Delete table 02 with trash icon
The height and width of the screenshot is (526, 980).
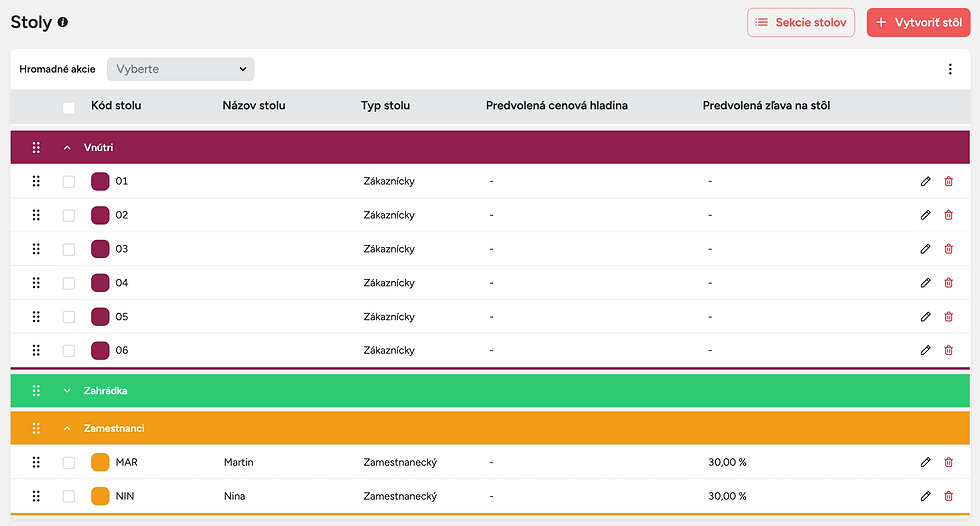pos(948,215)
